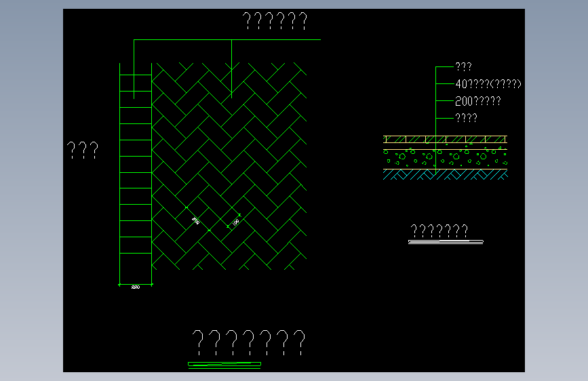Click the '???????' title under section detail
The width and height of the screenshot is (588, 381).
(x=439, y=230)
